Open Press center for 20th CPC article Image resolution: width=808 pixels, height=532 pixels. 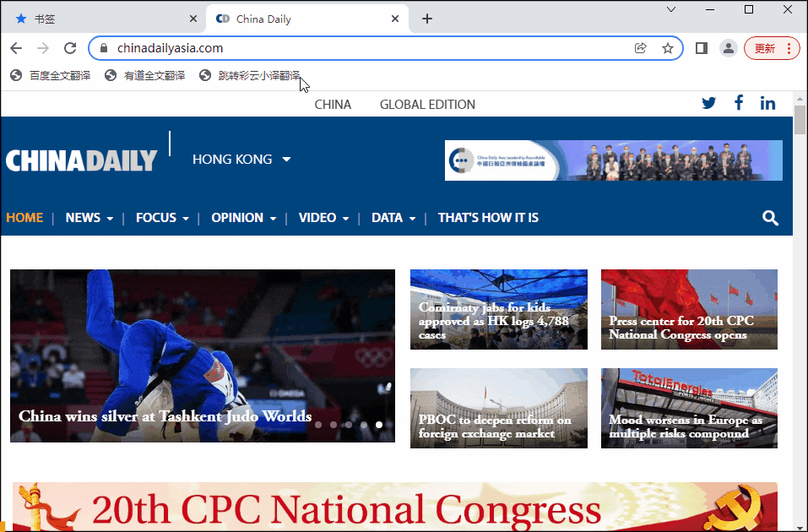tap(689, 309)
